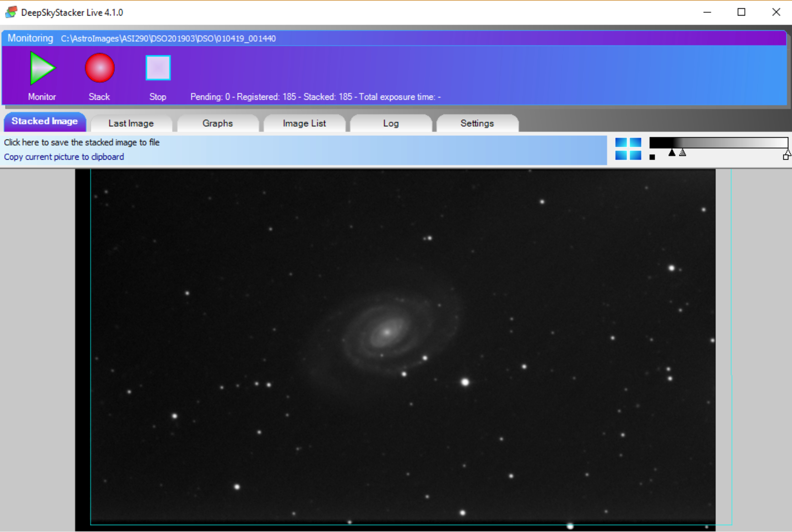792x532 pixels.
Task: Click Copy current picture to clipboard
Action: [x=64, y=157]
